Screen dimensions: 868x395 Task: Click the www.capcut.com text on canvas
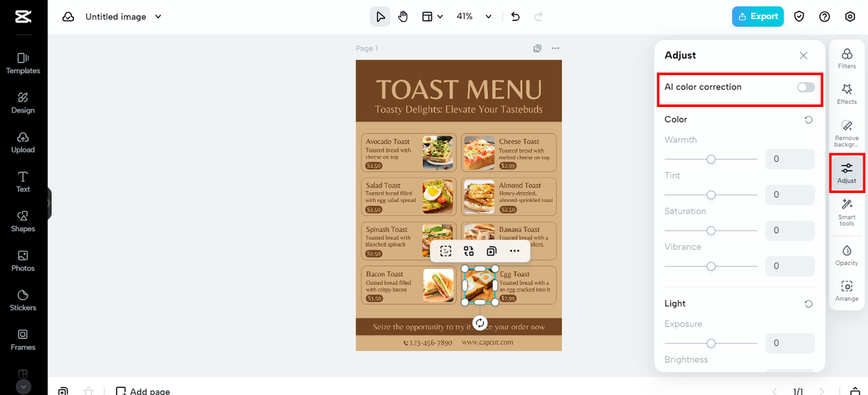click(x=488, y=342)
